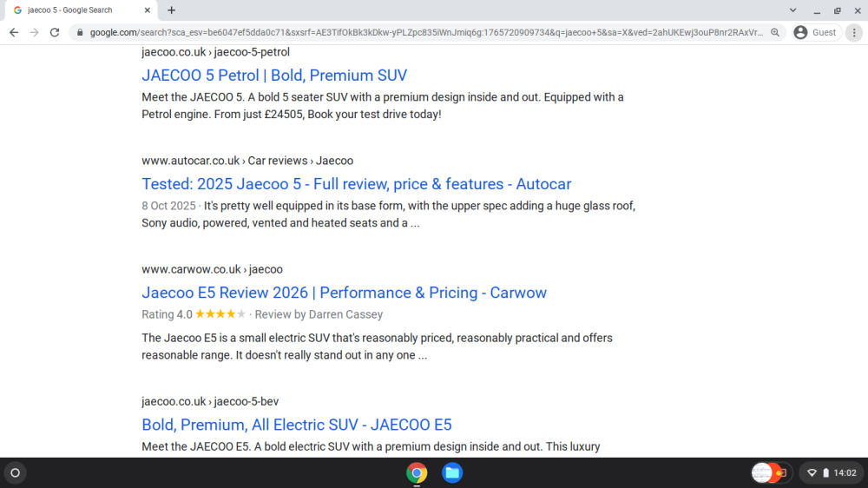Open Bold, Premium, All Electric SUV JAECOO E5 link
Viewport: 868px width, 488px height.
[x=297, y=425]
